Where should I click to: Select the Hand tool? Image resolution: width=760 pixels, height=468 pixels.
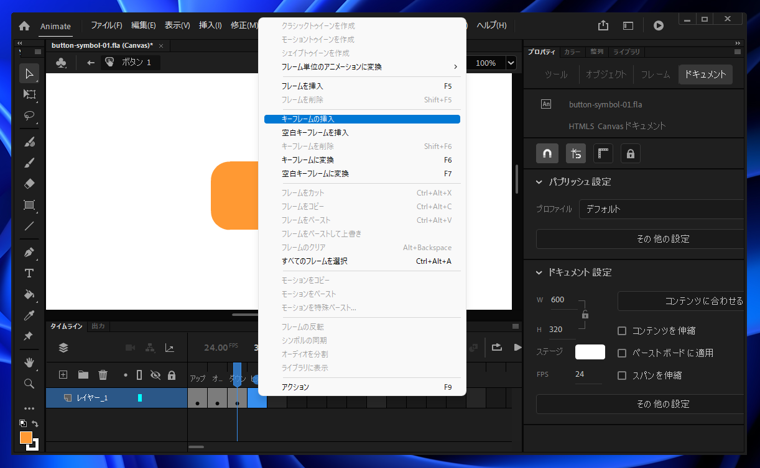pos(29,362)
